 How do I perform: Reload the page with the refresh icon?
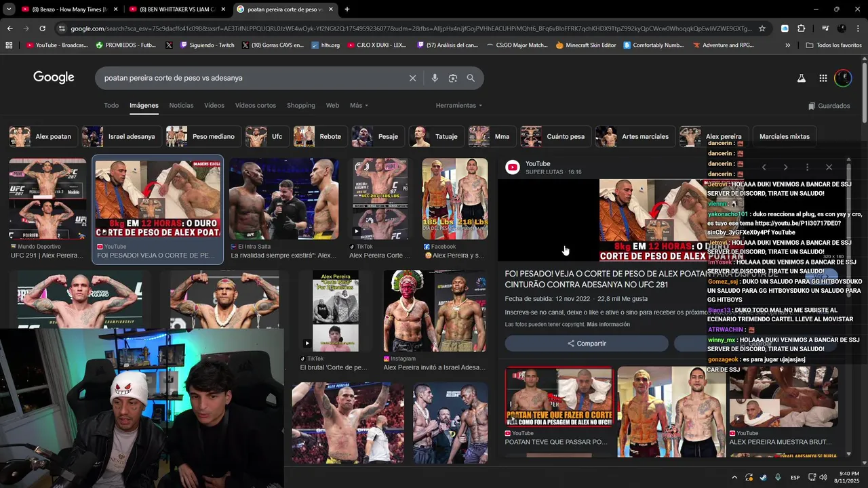coord(42,28)
